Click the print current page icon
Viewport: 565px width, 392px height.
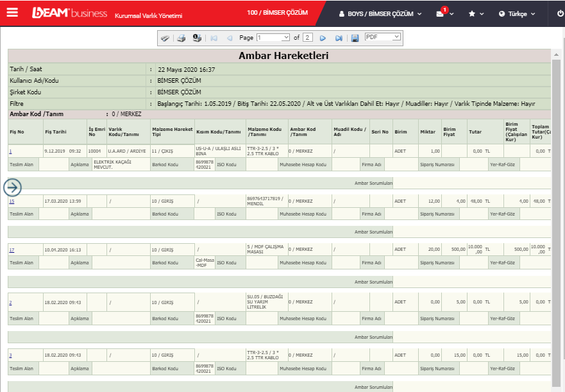pos(197,38)
